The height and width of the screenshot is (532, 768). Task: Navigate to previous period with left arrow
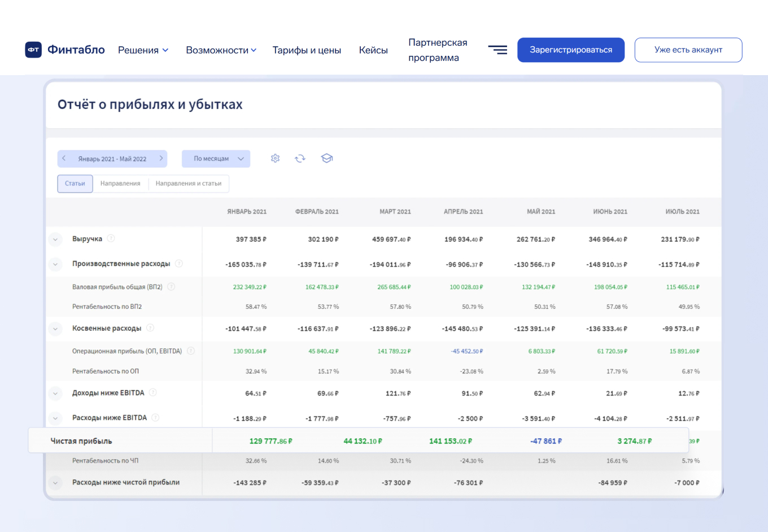pyautogui.click(x=64, y=159)
